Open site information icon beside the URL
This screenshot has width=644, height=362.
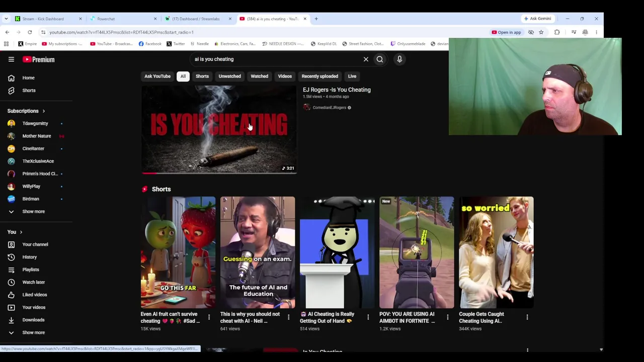(43, 32)
